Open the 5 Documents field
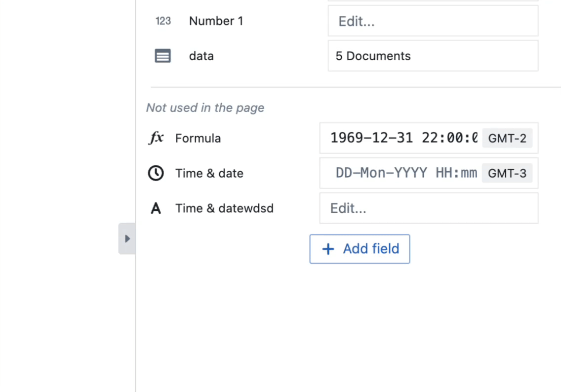 tap(433, 56)
